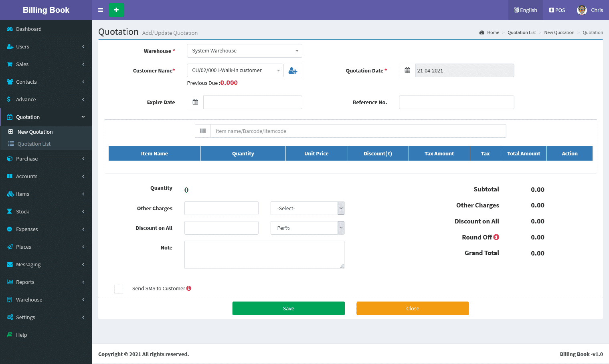
Task: Open Quotation List in sidebar
Action: [x=34, y=144]
